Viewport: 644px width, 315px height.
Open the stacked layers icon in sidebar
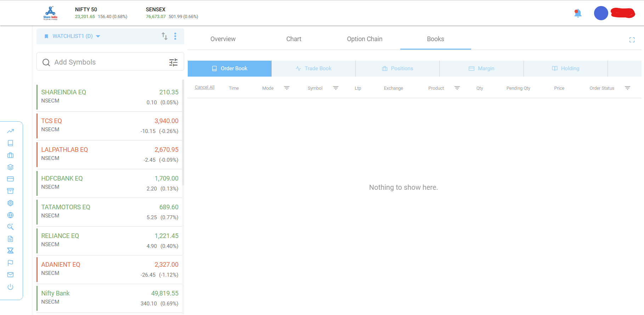pos(10,167)
